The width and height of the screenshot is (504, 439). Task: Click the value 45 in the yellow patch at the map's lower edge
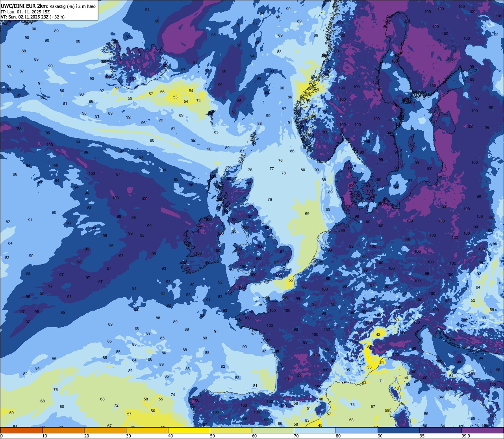(320, 425)
